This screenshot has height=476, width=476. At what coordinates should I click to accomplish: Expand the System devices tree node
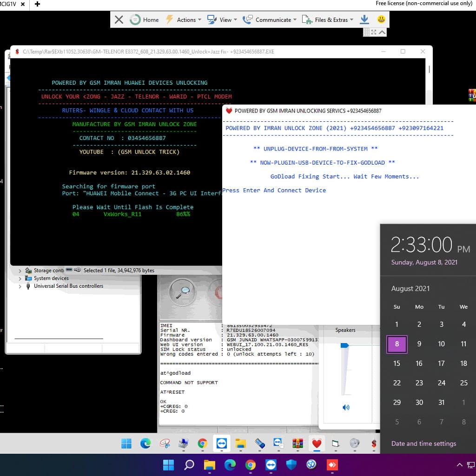tap(20, 278)
